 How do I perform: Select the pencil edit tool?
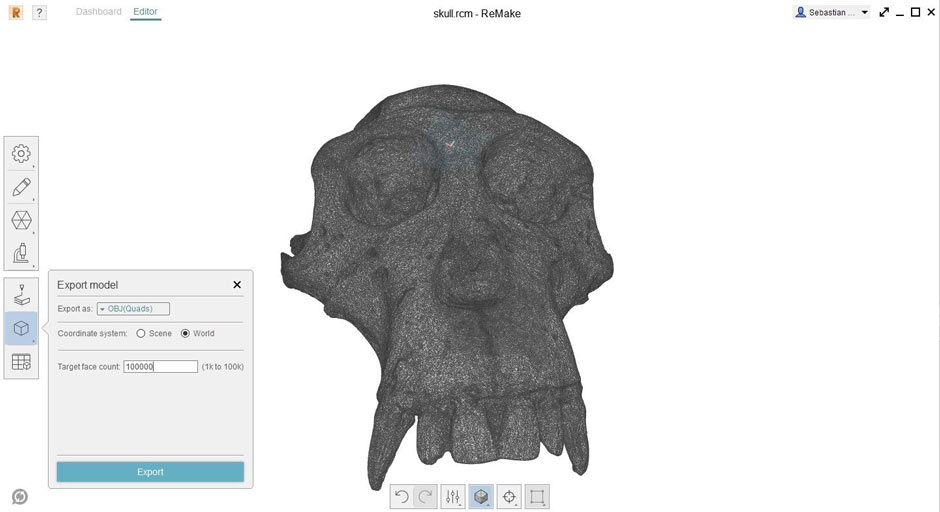pos(21,187)
